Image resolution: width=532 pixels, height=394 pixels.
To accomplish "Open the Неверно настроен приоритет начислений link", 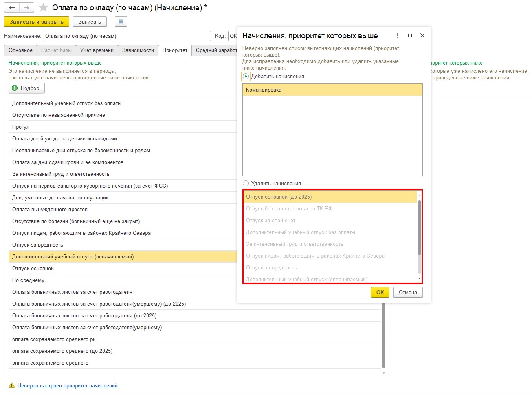I will click(x=67, y=385).
